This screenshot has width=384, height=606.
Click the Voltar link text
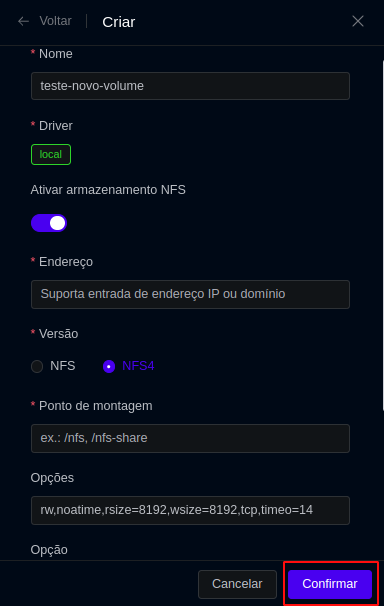(55, 21)
